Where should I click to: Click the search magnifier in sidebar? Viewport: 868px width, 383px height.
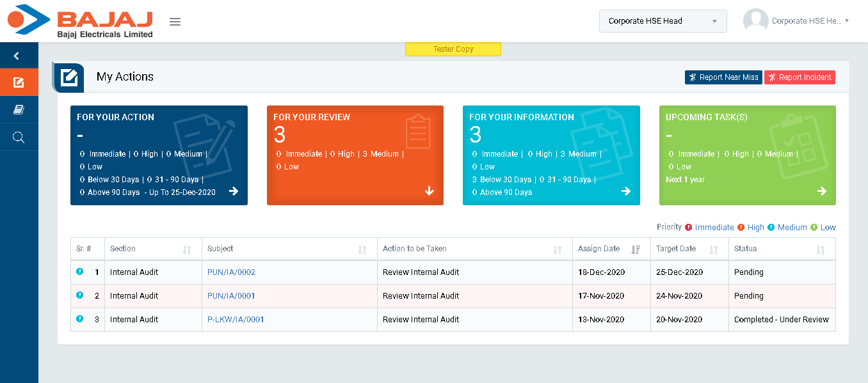coord(19,137)
